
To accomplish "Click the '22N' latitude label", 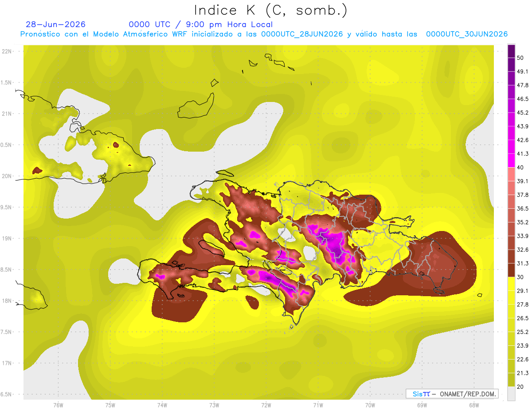I will (x=7, y=51).
